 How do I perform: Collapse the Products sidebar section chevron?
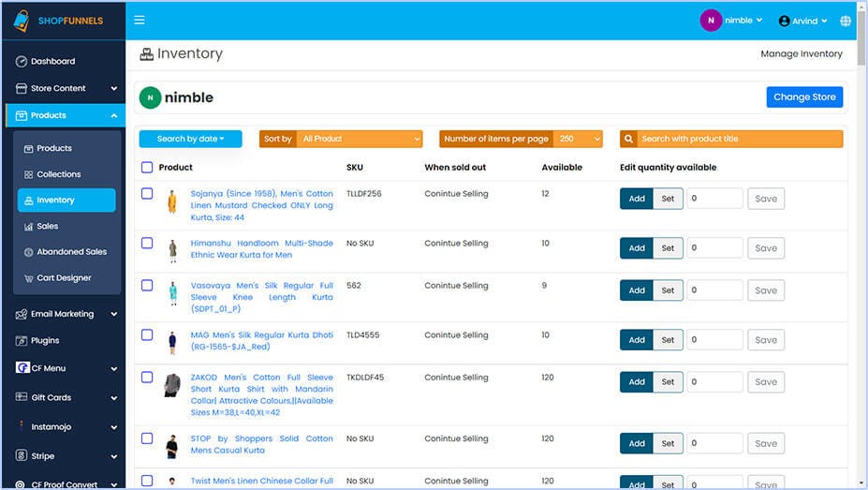114,116
